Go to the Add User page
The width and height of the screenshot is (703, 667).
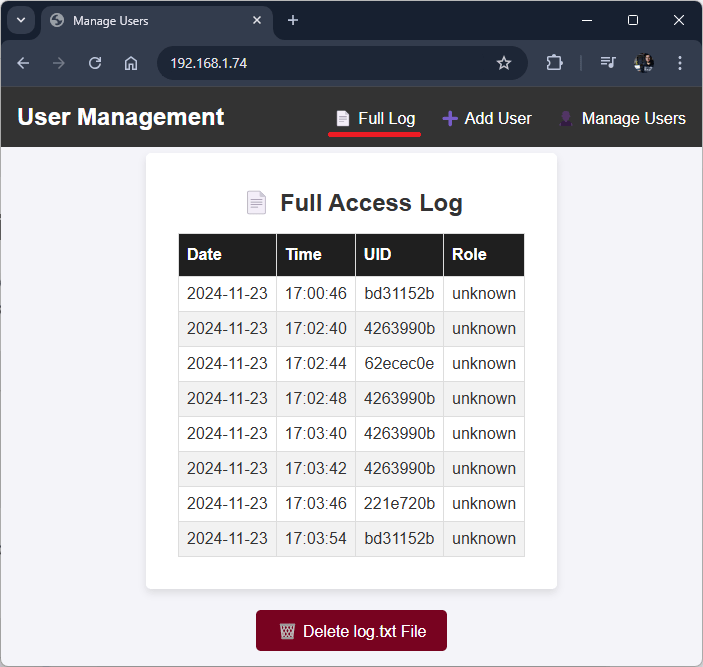point(497,119)
